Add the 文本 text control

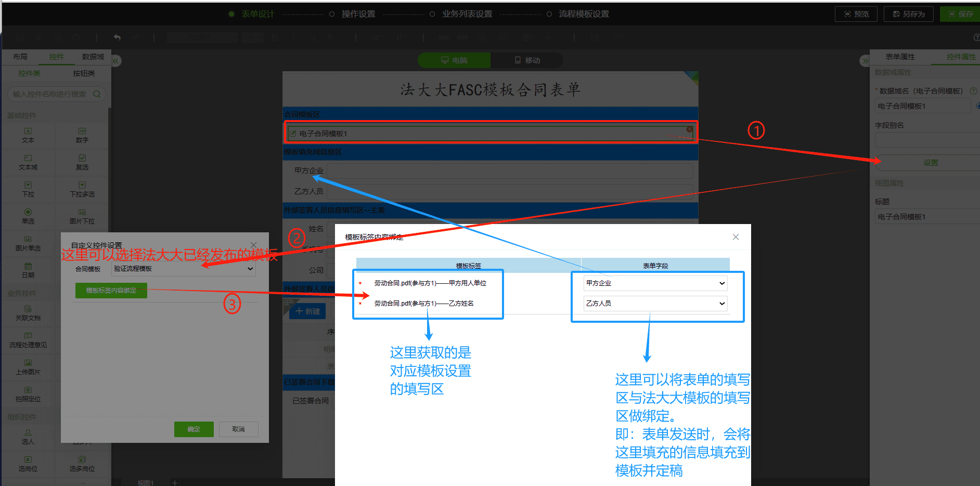[x=28, y=135]
